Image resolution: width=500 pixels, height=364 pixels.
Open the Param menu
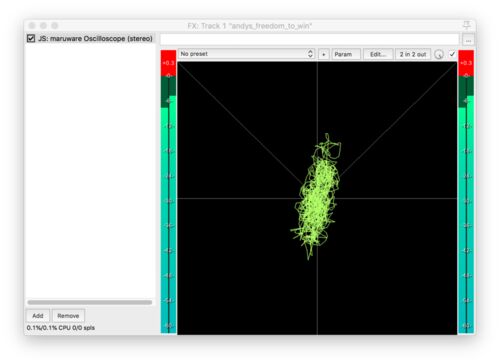pos(346,54)
